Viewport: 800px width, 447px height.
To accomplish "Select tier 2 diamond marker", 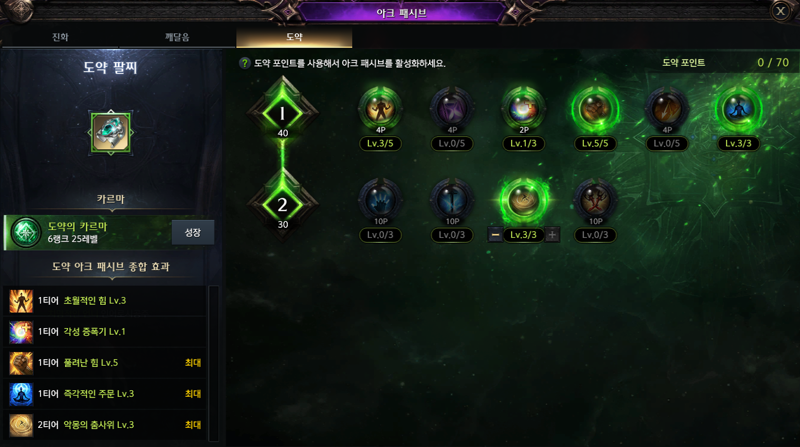I will (282, 205).
